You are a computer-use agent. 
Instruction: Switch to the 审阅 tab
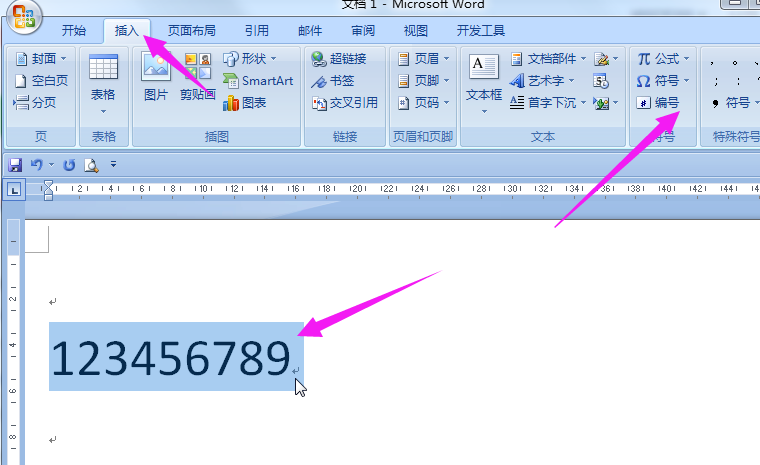[x=363, y=31]
